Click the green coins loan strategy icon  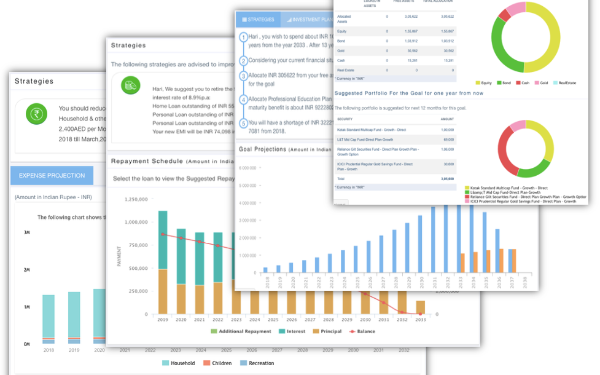point(130,85)
